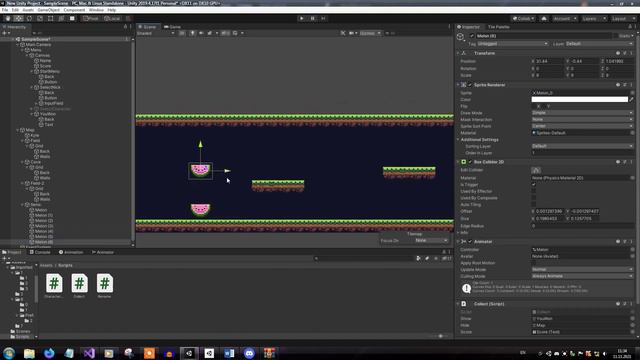The width and height of the screenshot is (640, 360).
Task: Click the Hierarchy add (+) button
Action: [4, 33]
